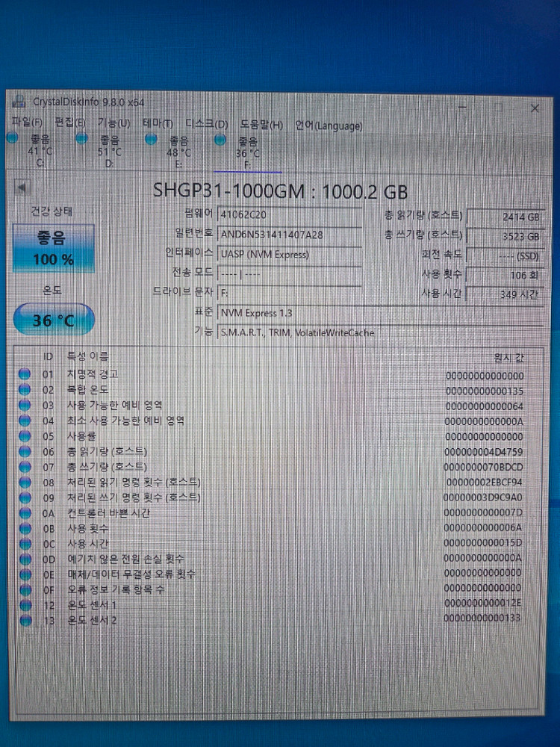Image resolution: width=560 pixels, height=747 pixels.
Task: Click the CrystalDiskInfo title bar icon
Action: pos(19,101)
